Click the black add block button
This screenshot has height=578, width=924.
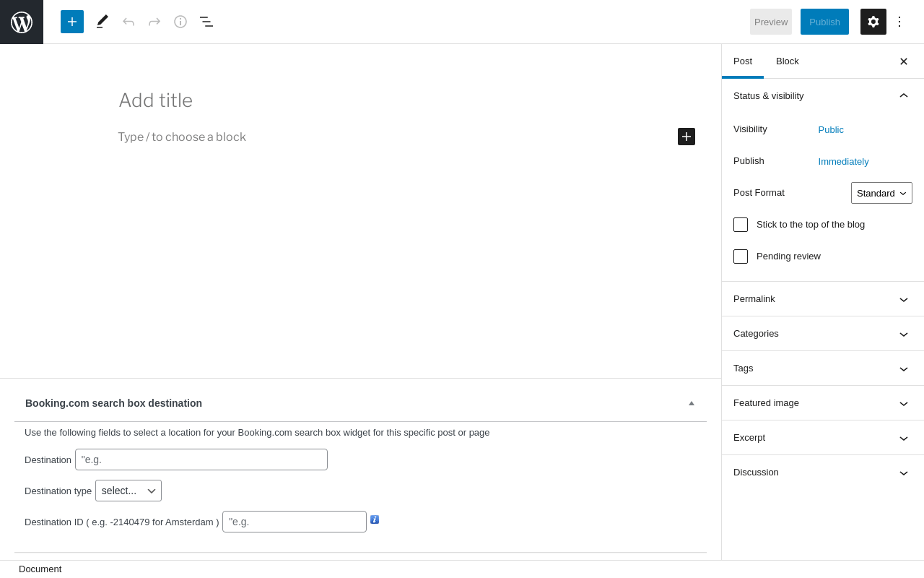(x=687, y=137)
